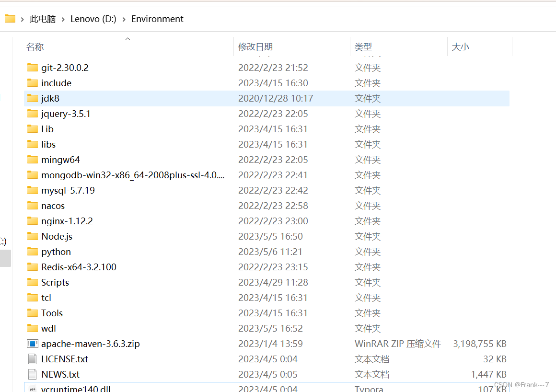This screenshot has width=556, height=392.
Task: Select the git-2.30.0.2 file name
Action: point(65,68)
